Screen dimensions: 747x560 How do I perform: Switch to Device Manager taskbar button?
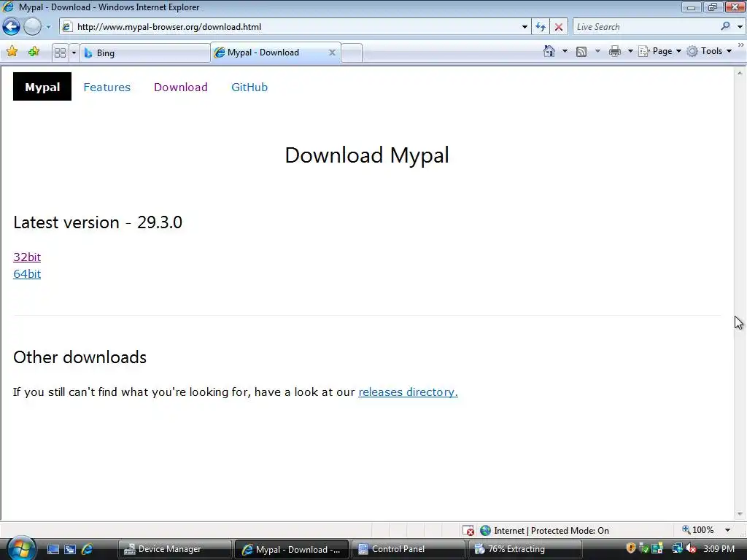click(175, 550)
